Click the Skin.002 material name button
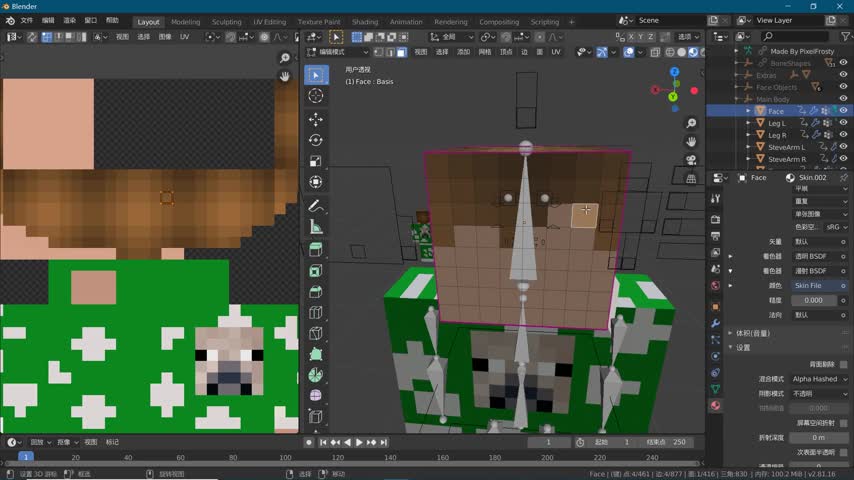The width and height of the screenshot is (854, 480). point(812,177)
